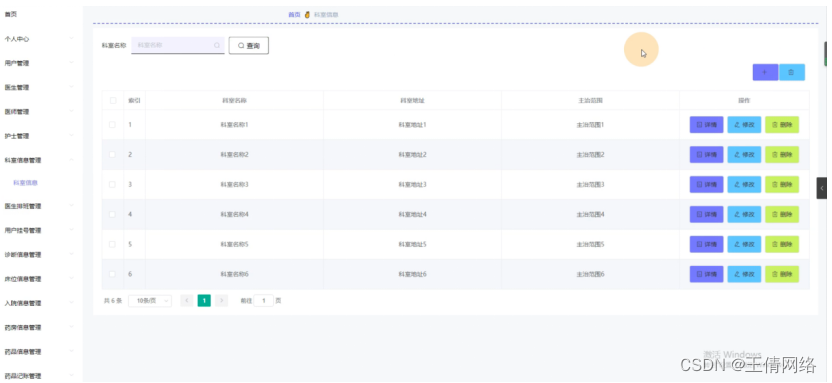832x383 pixels.
Task: Click the dark collapse arrow tab at right edge
Action: pyautogui.click(x=821, y=188)
